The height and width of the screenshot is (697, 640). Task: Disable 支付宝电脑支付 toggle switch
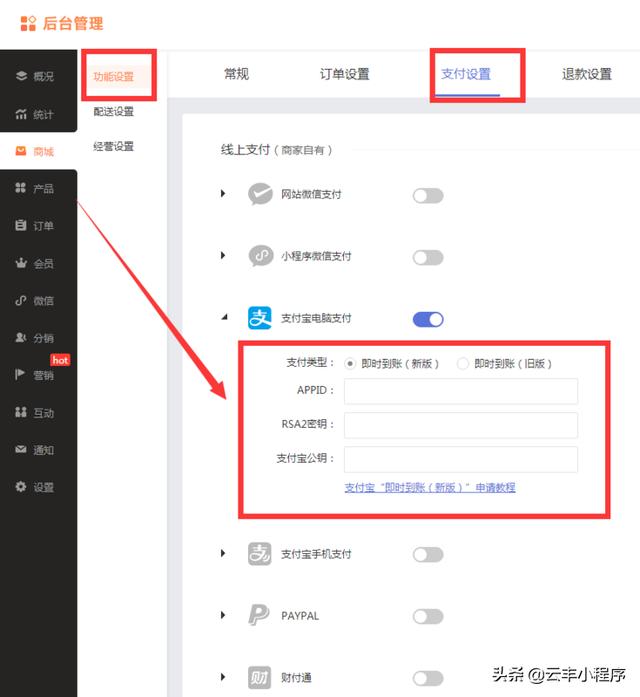coord(428,319)
